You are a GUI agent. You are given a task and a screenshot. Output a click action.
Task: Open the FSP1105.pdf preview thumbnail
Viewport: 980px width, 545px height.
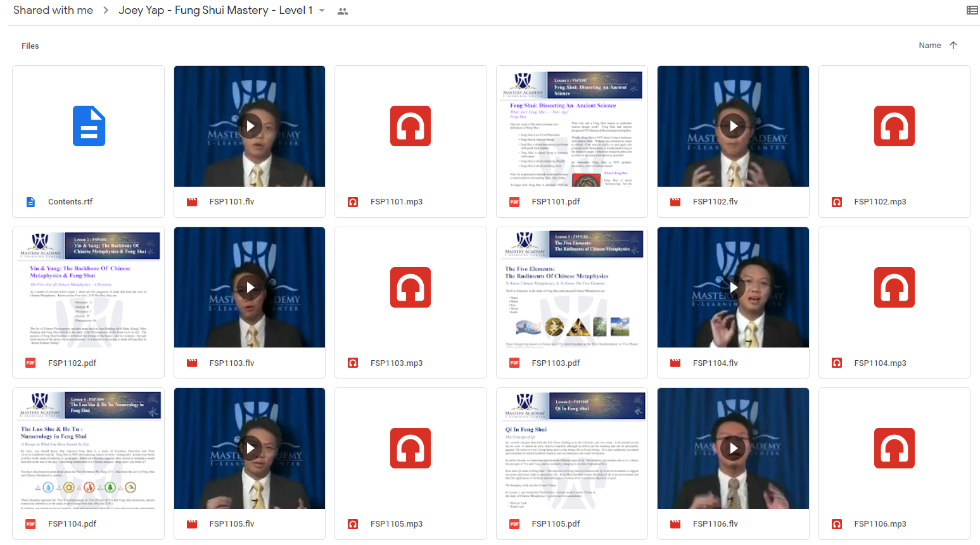click(572, 448)
